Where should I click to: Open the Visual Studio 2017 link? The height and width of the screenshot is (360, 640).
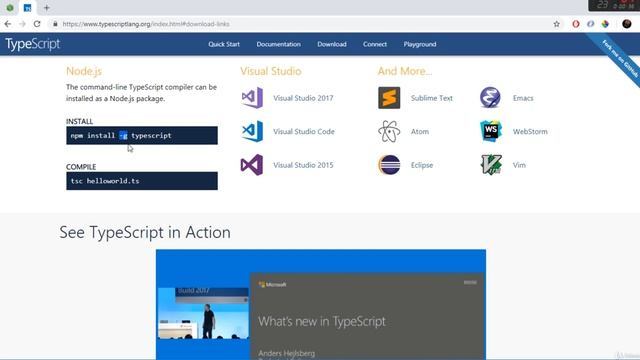(303, 98)
